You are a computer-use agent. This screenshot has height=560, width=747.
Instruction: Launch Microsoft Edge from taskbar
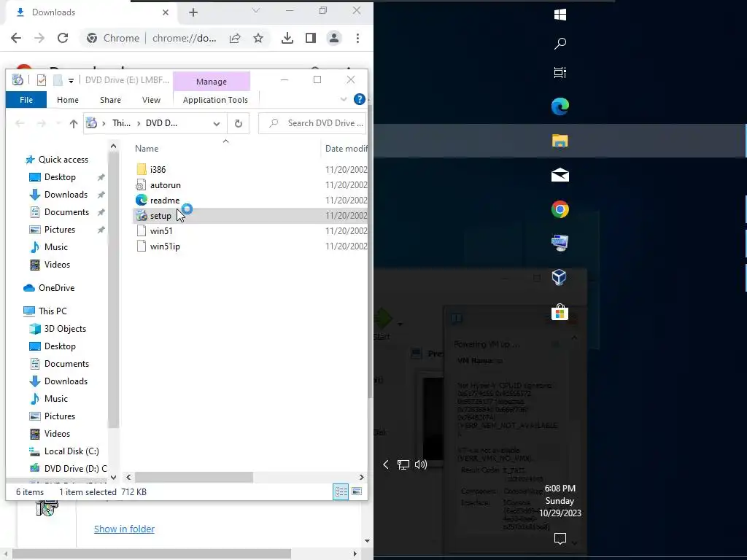point(560,106)
